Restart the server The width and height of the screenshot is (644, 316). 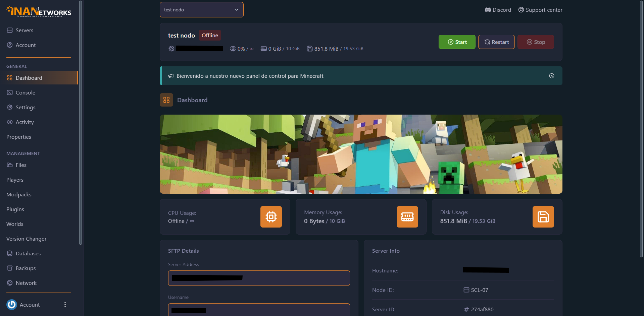[496, 42]
